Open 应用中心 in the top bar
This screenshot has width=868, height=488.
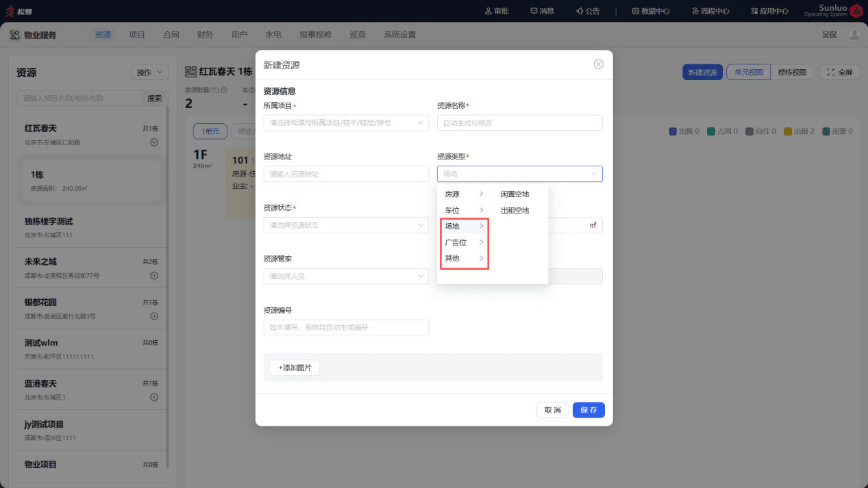tap(769, 11)
